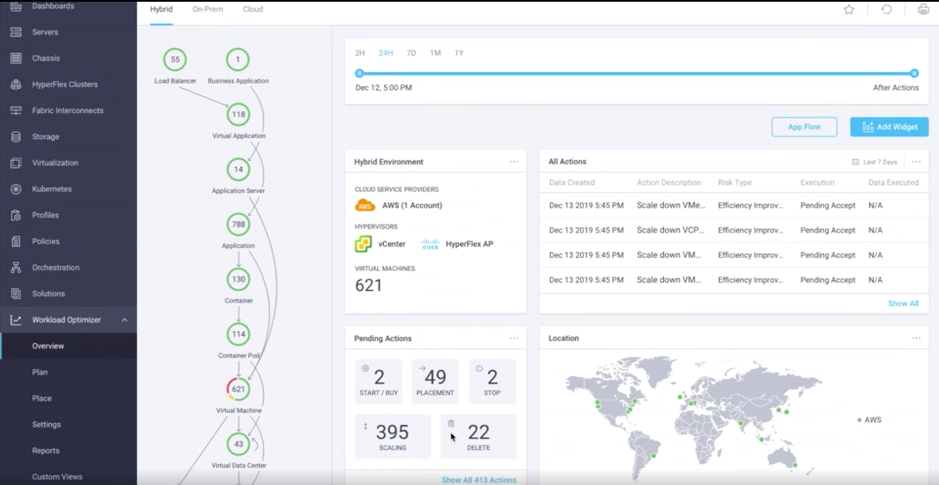
Task: Open Dashboards icon in sidebar
Action: coord(16,6)
